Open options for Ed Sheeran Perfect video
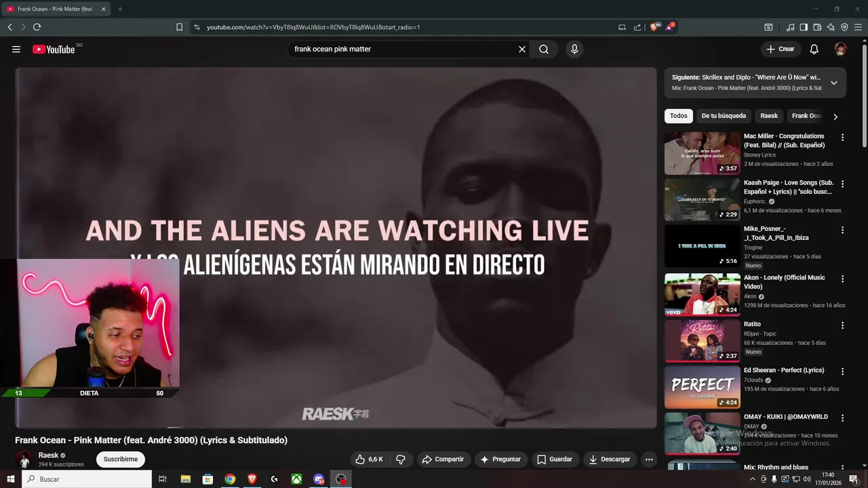 point(843,371)
